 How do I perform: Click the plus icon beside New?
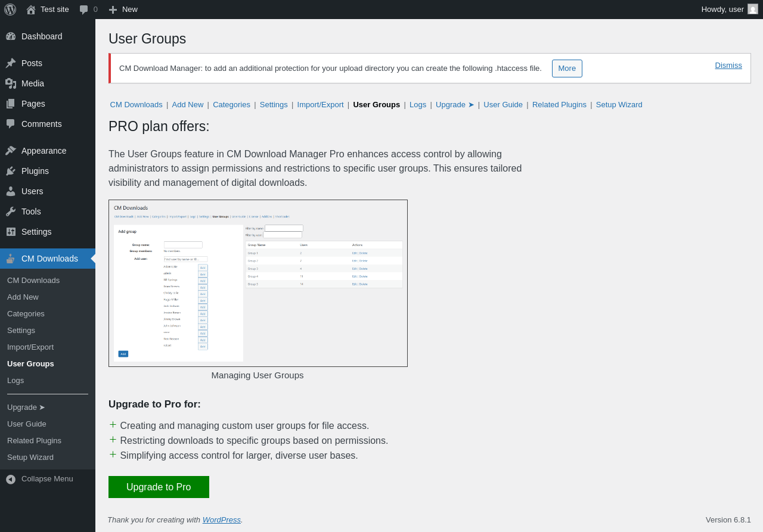(x=113, y=10)
